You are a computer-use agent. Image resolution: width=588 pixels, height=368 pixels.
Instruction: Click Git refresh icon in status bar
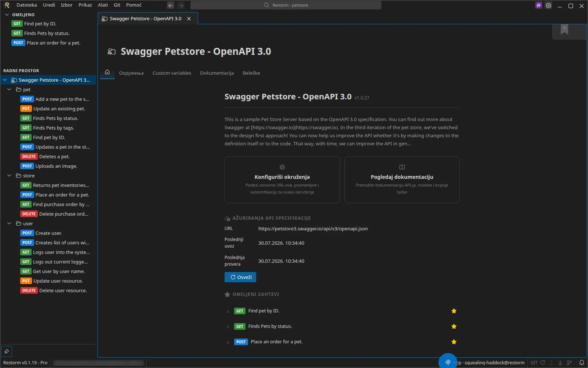542,362
